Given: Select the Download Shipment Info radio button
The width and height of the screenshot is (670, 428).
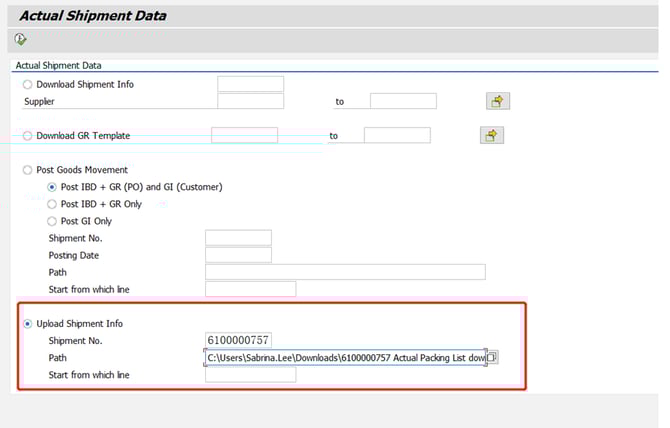Looking at the screenshot, I should [27, 85].
